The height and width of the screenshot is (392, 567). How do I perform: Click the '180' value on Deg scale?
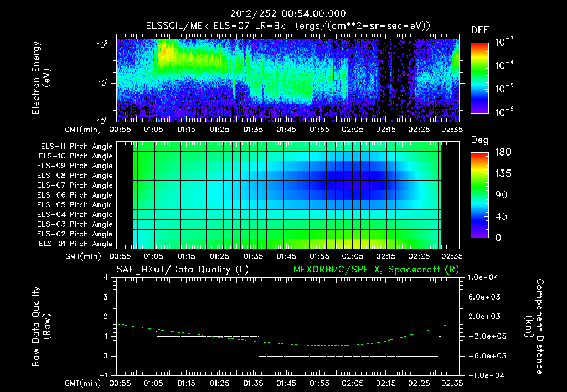503,152
